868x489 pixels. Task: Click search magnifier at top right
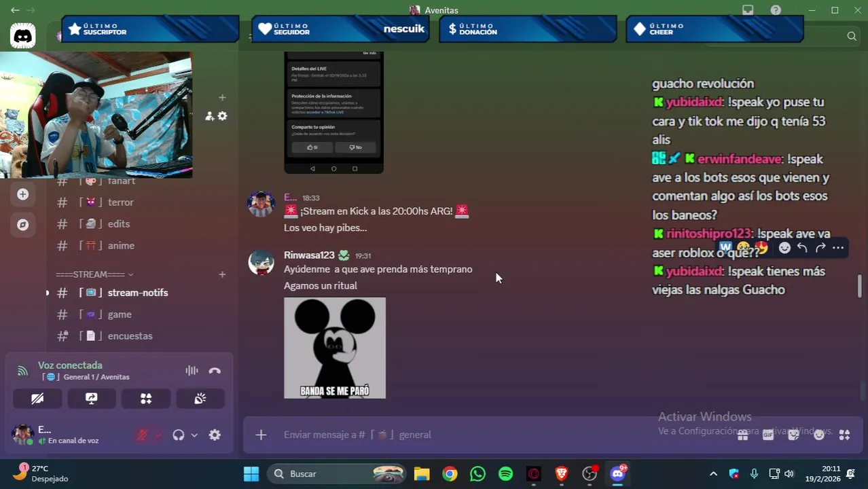click(x=852, y=36)
